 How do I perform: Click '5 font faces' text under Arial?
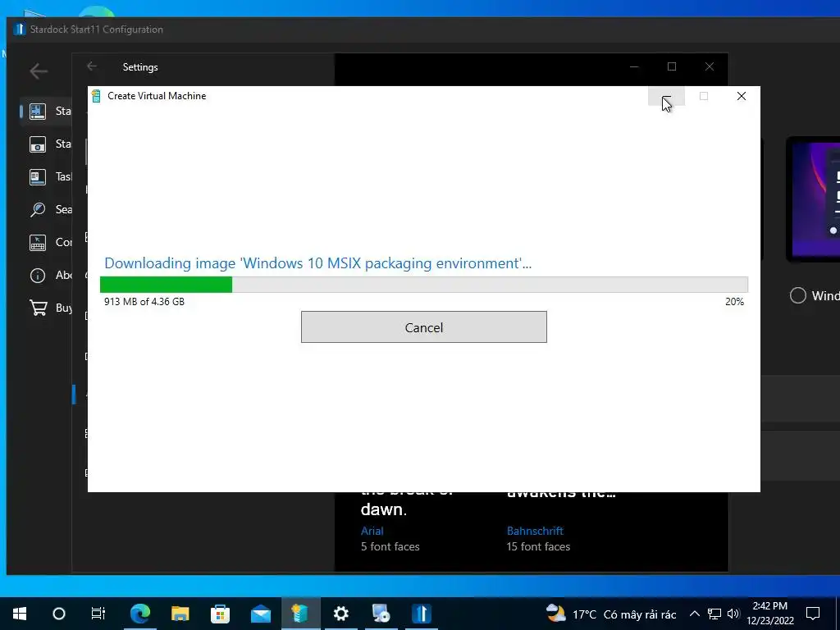[x=390, y=546]
